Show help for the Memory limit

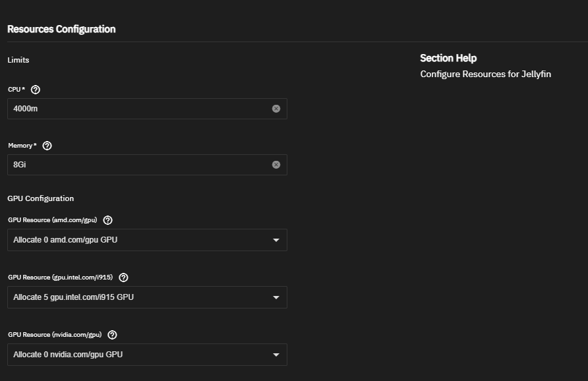pyautogui.click(x=47, y=146)
